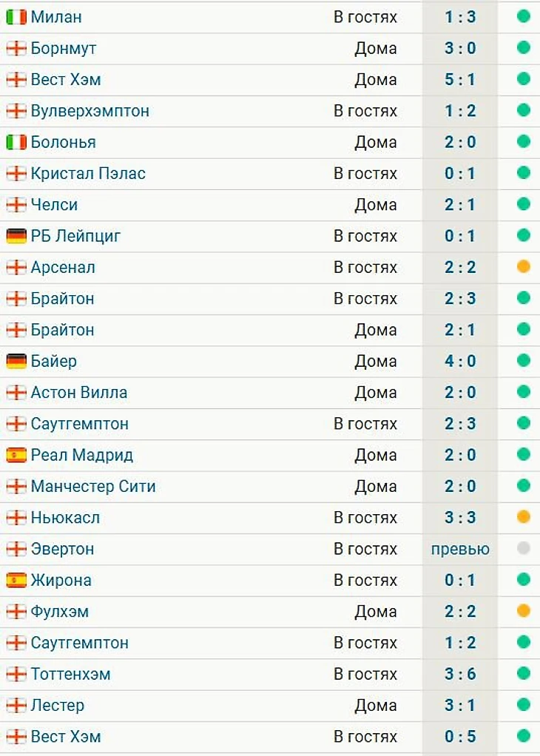Click the English flag beside Манчестер Сити

click(x=16, y=487)
